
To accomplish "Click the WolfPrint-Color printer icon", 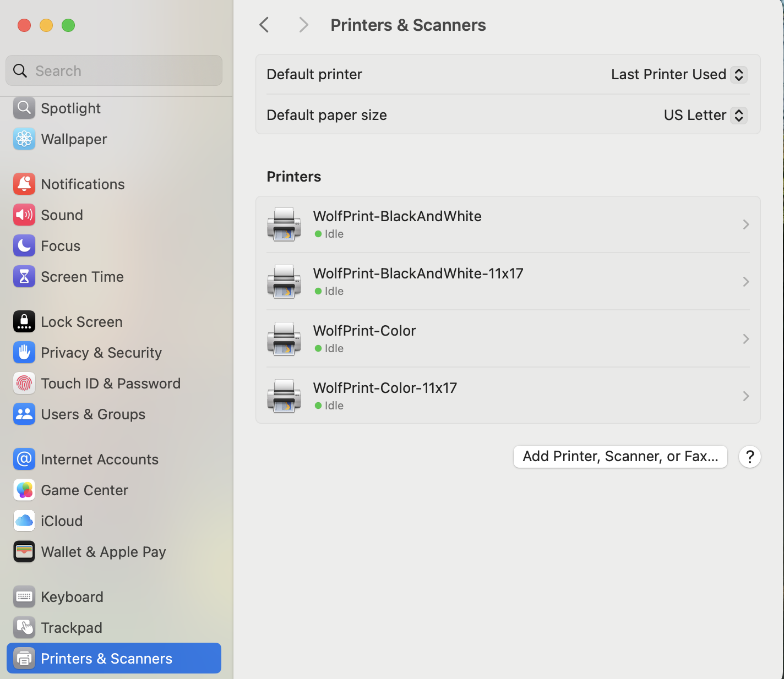I will coord(284,339).
